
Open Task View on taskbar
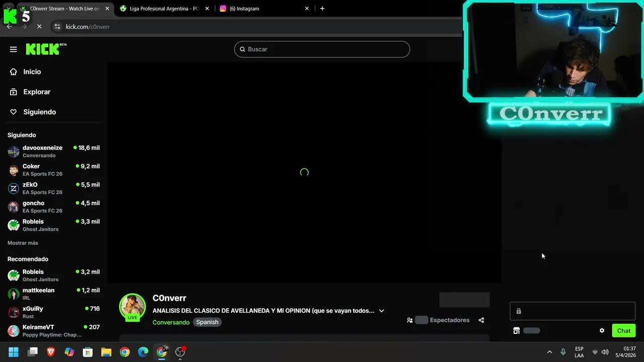click(33, 352)
